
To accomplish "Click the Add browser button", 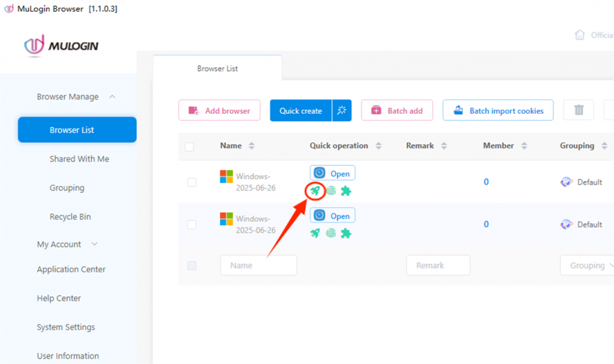I will (219, 110).
